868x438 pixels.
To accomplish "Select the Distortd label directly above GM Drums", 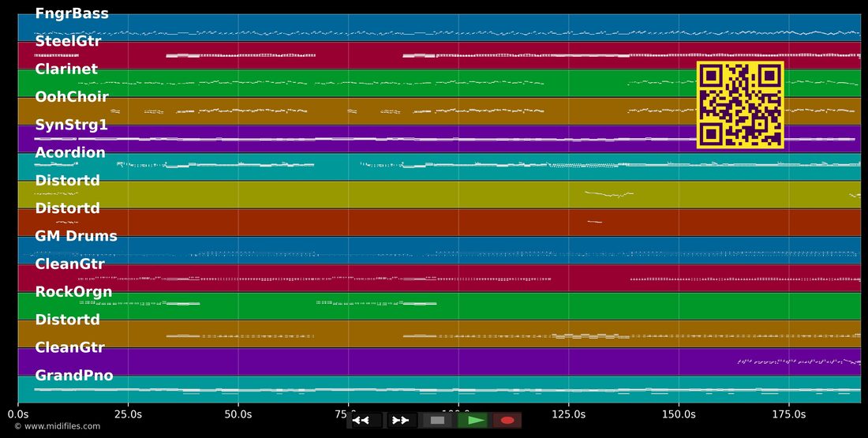I will point(68,208).
